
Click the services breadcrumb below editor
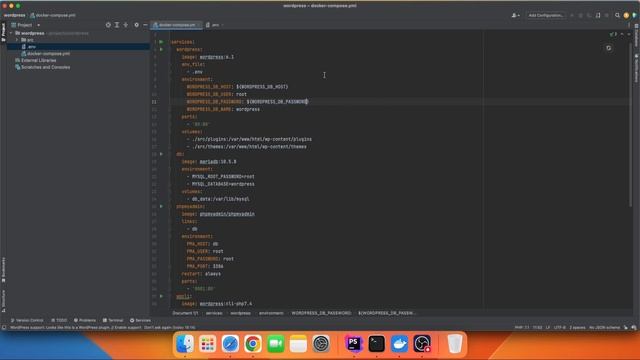pos(214,313)
